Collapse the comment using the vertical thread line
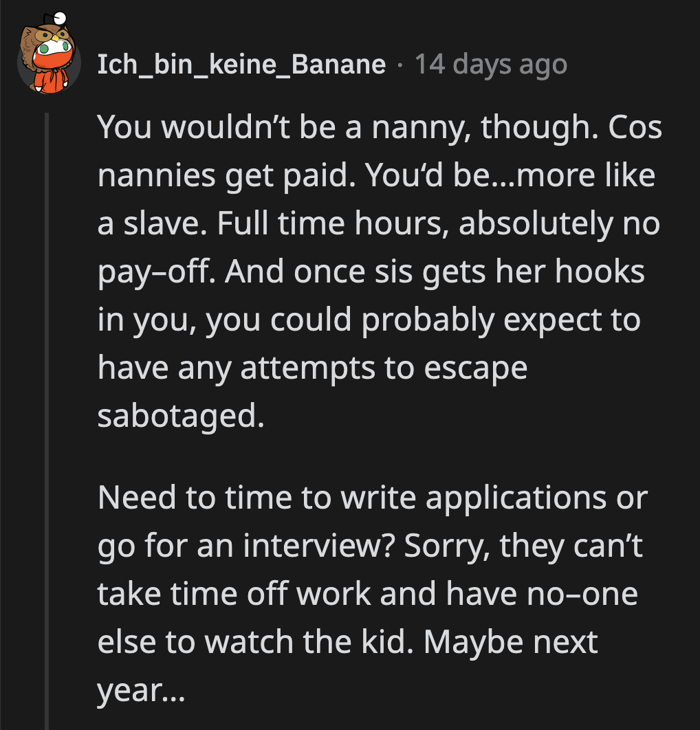The height and width of the screenshot is (730, 700). pyautogui.click(x=47, y=412)
